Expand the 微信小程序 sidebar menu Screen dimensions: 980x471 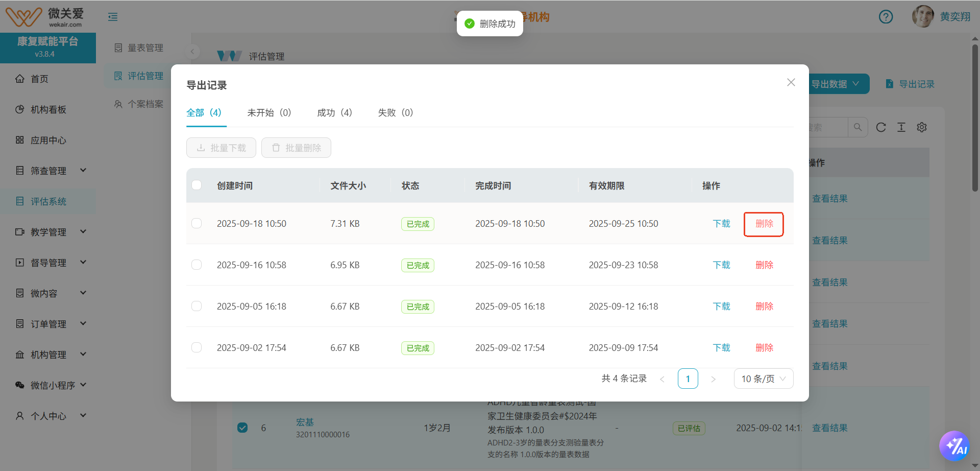[51, 385]
